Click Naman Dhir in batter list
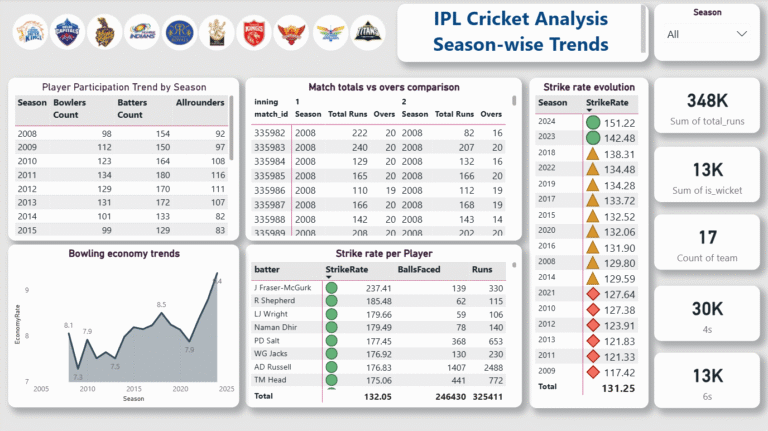 click(275, 327)
